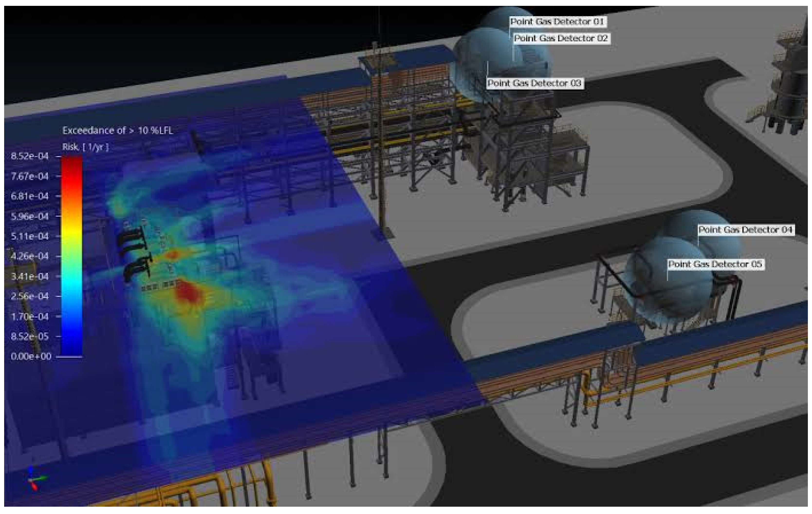The height and width of the screenshot is (514, 812).
Task: Click the 5.96e-04 legend tick value
Action: click(30, 216)
